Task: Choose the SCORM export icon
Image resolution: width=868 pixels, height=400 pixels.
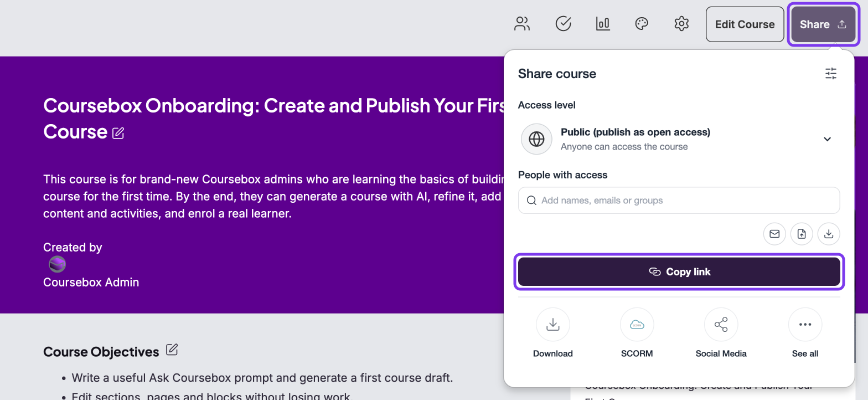Action: pos(637,325)
